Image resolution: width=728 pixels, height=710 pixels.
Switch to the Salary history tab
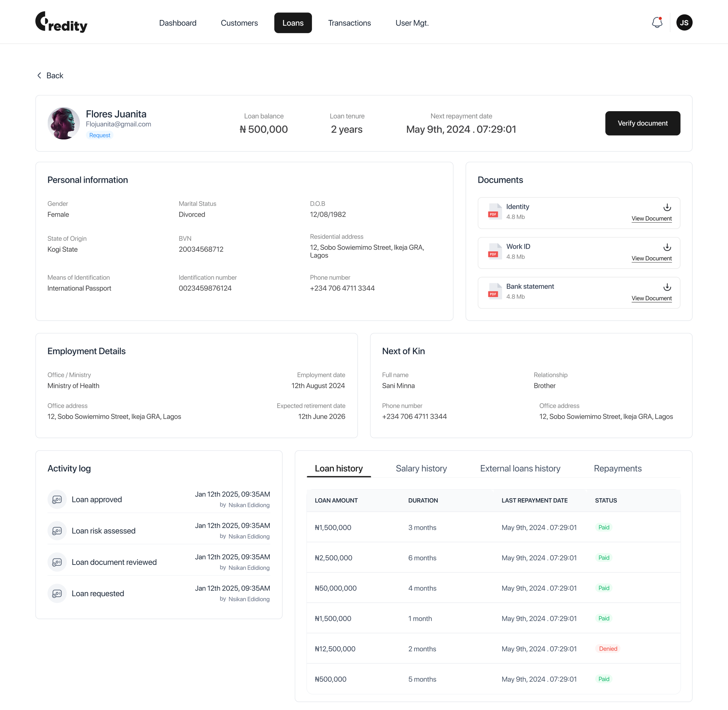coord(421,468)
